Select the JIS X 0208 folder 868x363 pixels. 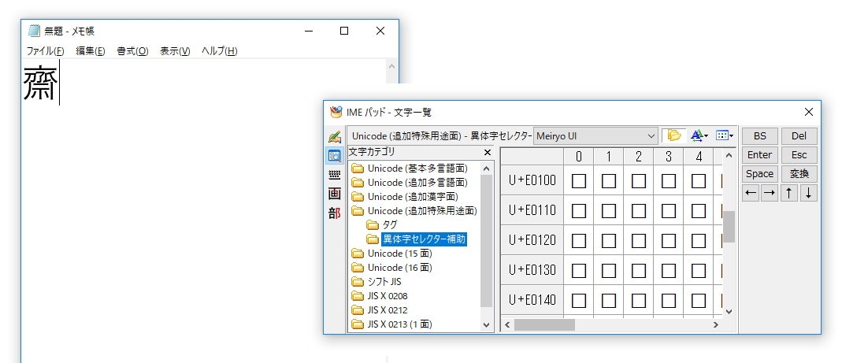(379, 296)
